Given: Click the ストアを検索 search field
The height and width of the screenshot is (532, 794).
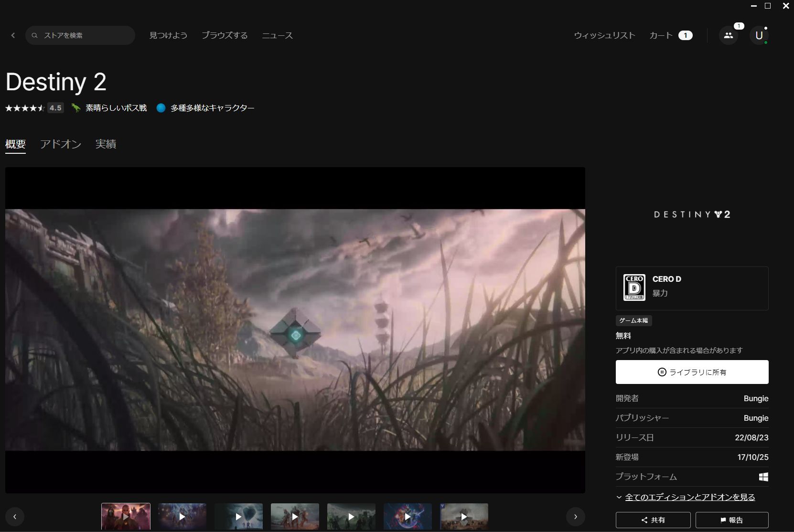Looking at the screenshot, I should pyautogui.click(x=80, y=35).
